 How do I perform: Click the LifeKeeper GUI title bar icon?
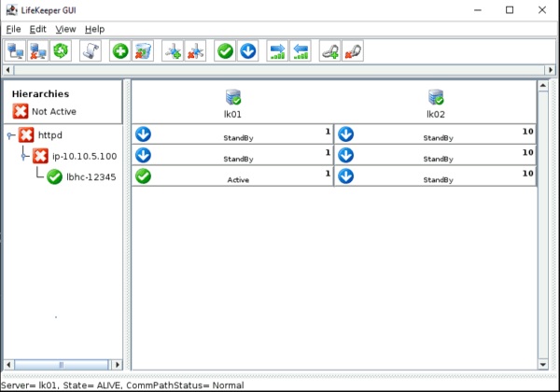(x=11, y=10)
